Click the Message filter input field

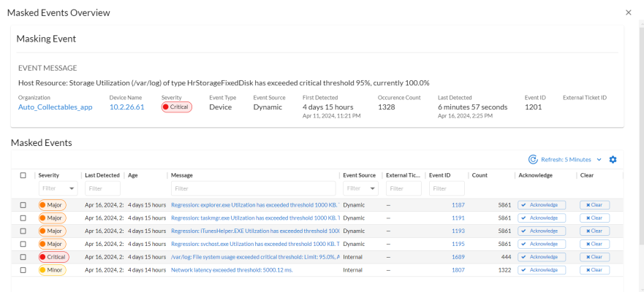(x=253, y=188)
